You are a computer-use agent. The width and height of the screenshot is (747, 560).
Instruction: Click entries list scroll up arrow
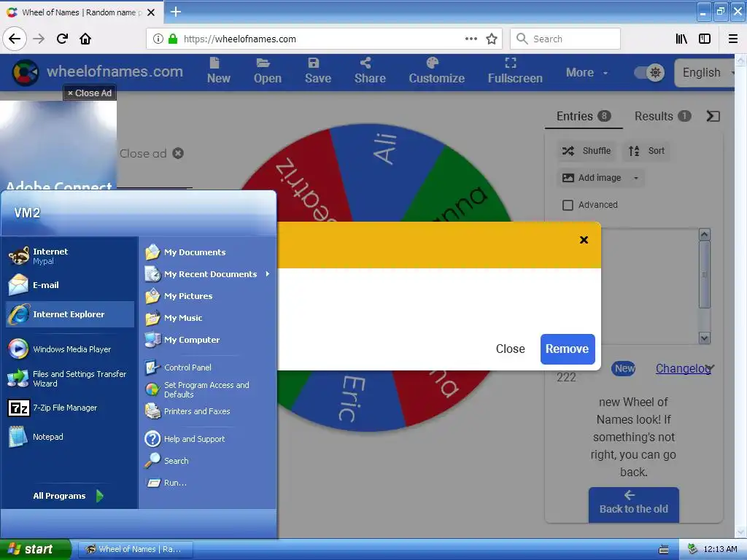(704, 234)
